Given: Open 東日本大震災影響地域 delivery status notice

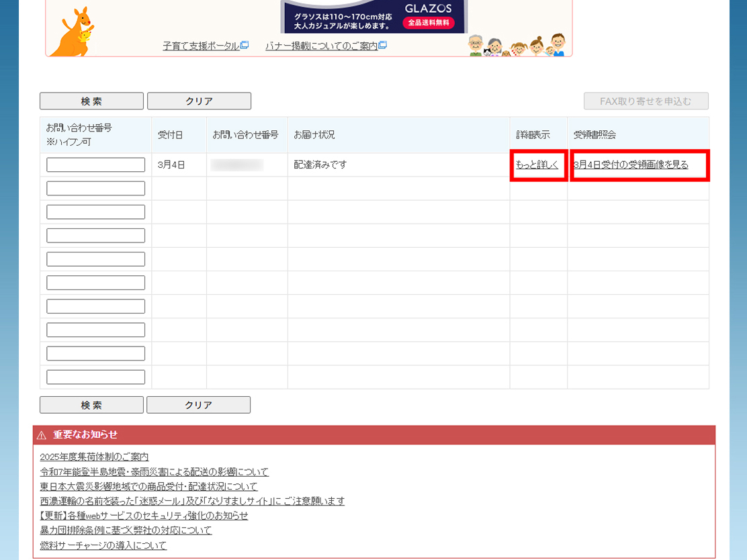Looking at the screenshot, I should (148, 487).
